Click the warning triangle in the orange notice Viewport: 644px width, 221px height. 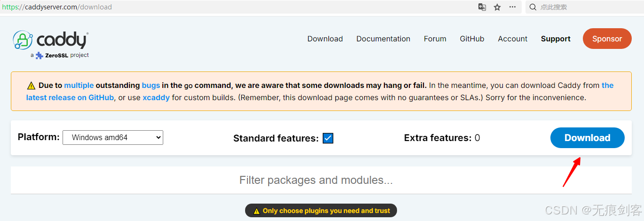coord(31,86)
